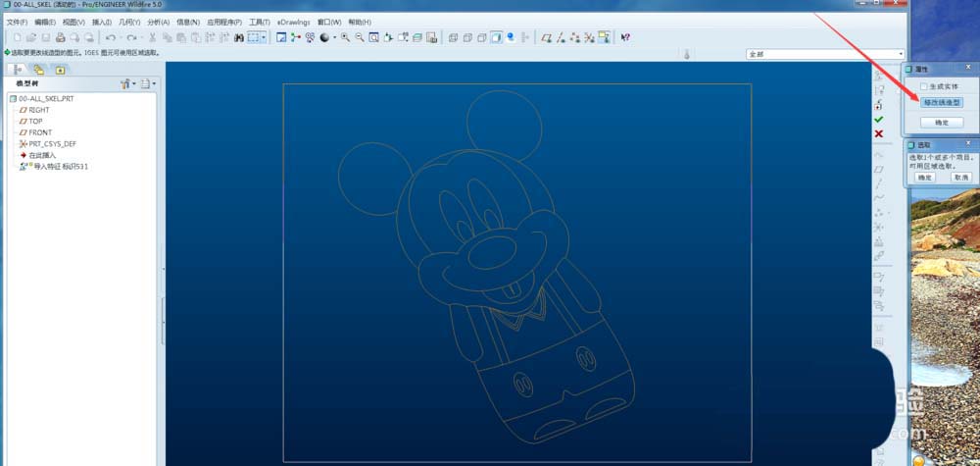
Task: Open the eDrawings menu
Action: pyautogui.click(x=294, y=22)
